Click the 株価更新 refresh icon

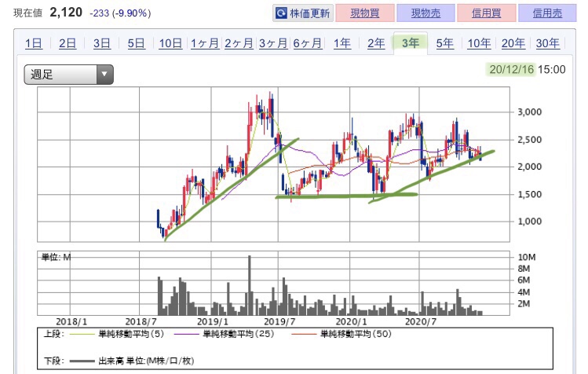281,13
